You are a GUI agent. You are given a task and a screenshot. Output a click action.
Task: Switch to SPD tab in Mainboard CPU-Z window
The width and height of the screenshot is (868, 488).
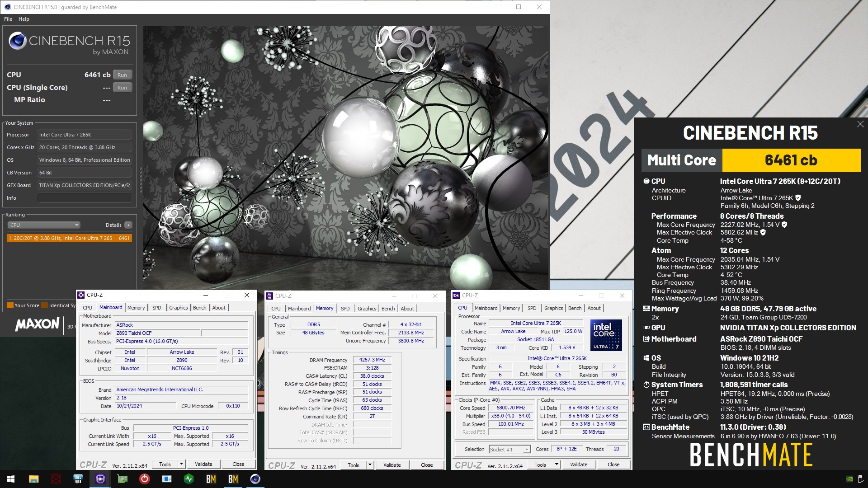(x=157, y=308)
